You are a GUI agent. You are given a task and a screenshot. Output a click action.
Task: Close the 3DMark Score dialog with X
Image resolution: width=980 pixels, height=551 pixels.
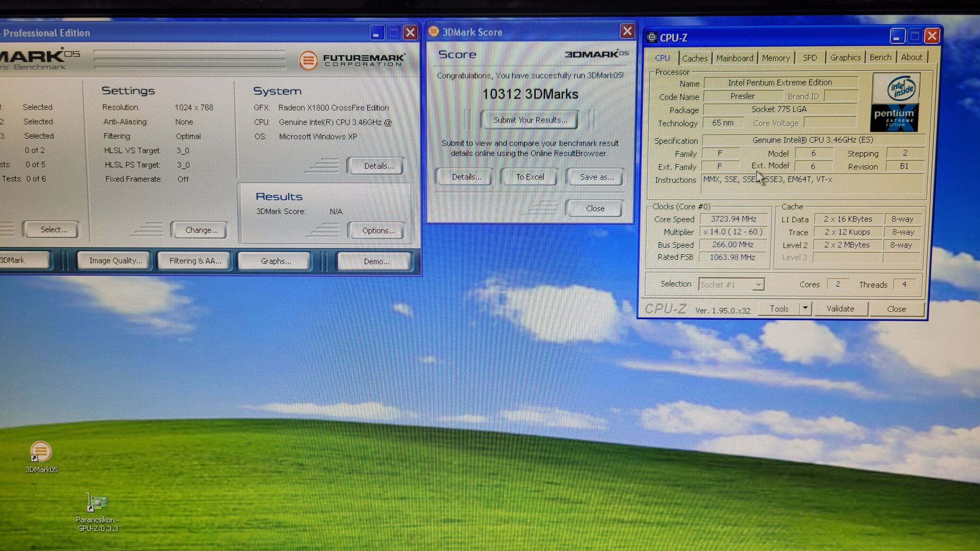[627, 31]
